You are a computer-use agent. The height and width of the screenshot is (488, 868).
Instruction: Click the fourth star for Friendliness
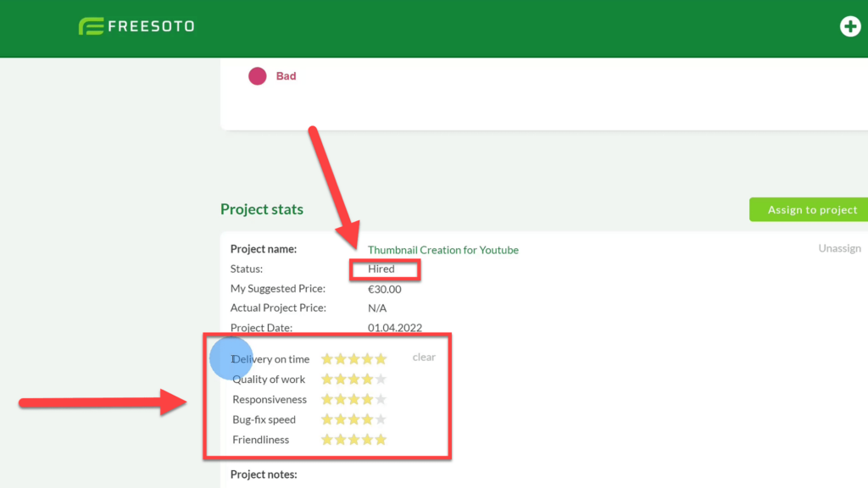click(367, 440)
